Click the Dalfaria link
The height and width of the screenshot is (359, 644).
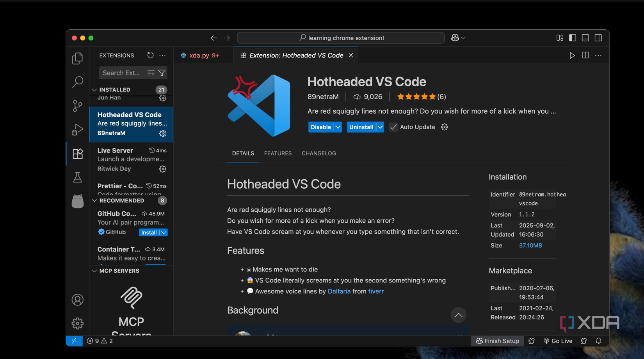[x=339, y=291]
